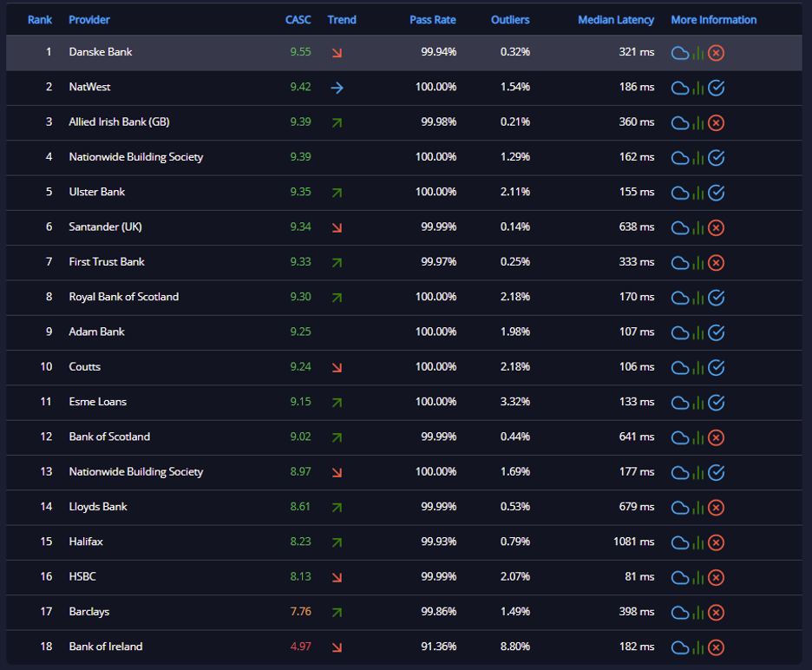Click check icon for rank 4 Nationwide Building Society
Viewport: 812px width, 670px height.
[716, 158]
